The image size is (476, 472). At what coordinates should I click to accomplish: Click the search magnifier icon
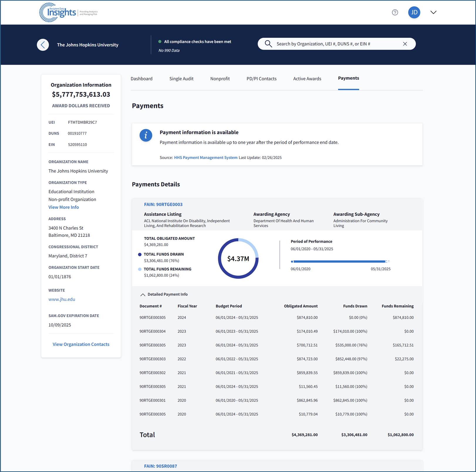coord(268,44)
